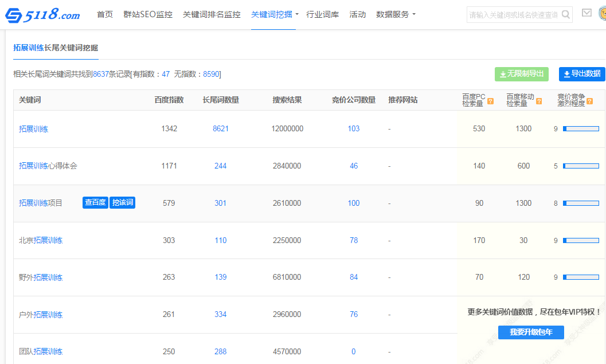Image resolution: width=606 pixels, height=364 pixels.
Task: Click the search magnifier icon
Action: click(565, 15)
